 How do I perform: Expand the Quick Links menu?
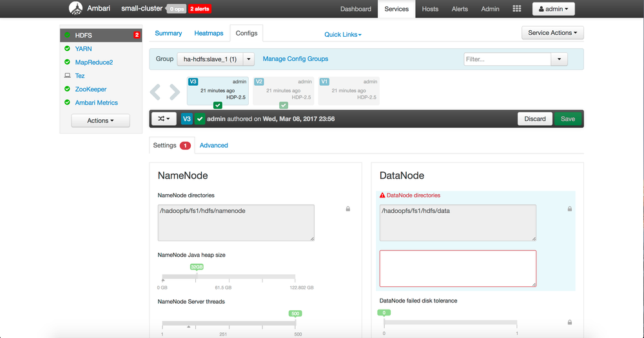pyautogui.click(x=343, y=35)
